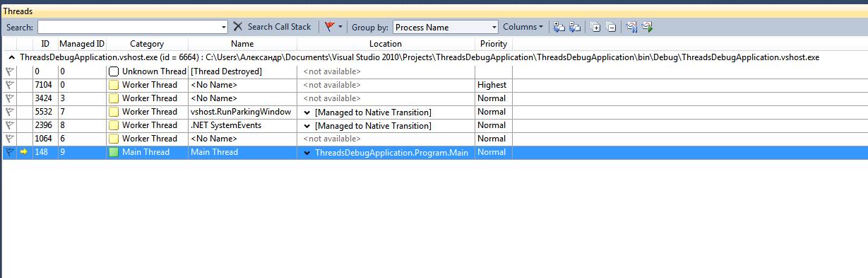This screenshot has width=868, height=278.
Task: Click the yellow current-thread arrow indicator
Action: pyautogui.click(x=24, y=152)
